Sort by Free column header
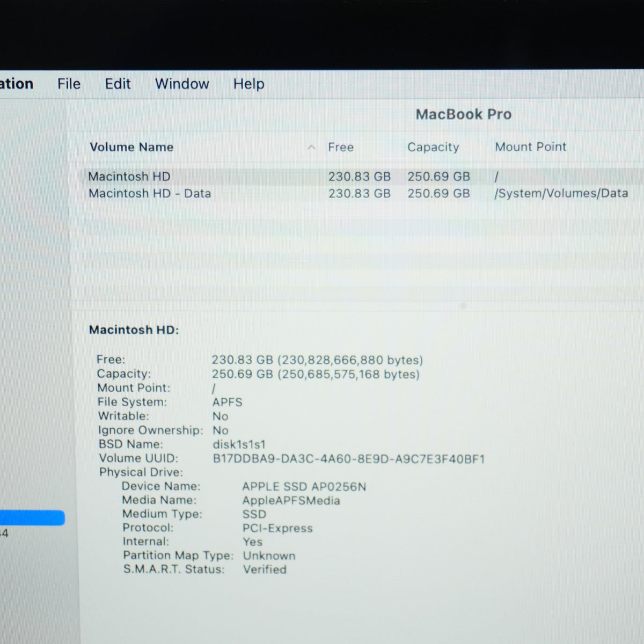644x644 pixels. coord(341,147)
